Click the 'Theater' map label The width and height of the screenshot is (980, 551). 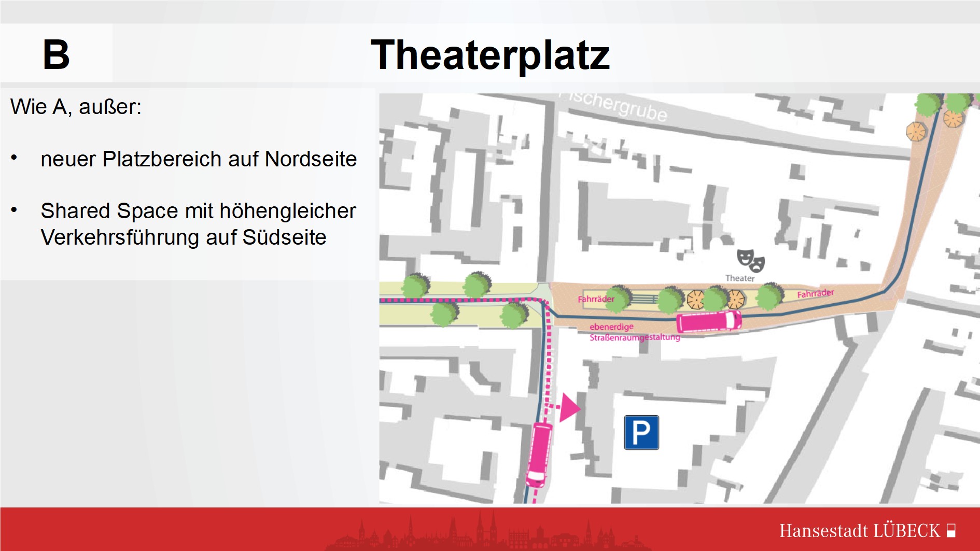[x=739, y=278]
